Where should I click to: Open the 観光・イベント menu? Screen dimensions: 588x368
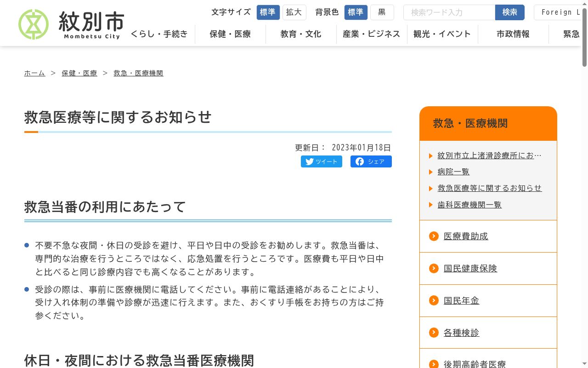(442, 34)
